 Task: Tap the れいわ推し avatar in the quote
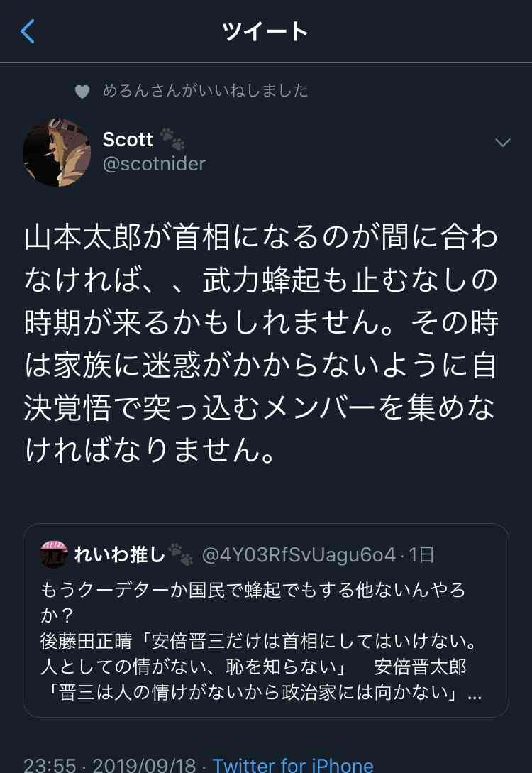click(54, 554)
